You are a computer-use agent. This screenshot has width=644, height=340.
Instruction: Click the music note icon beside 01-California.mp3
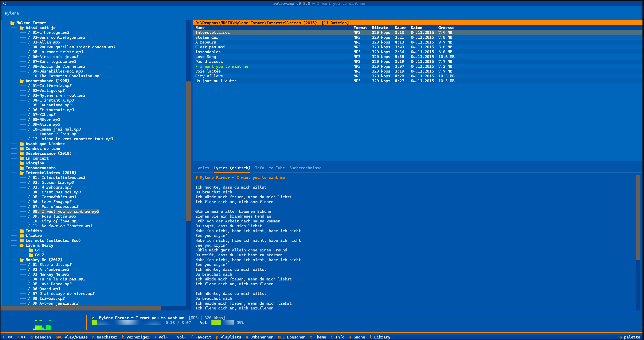[29, 86]
